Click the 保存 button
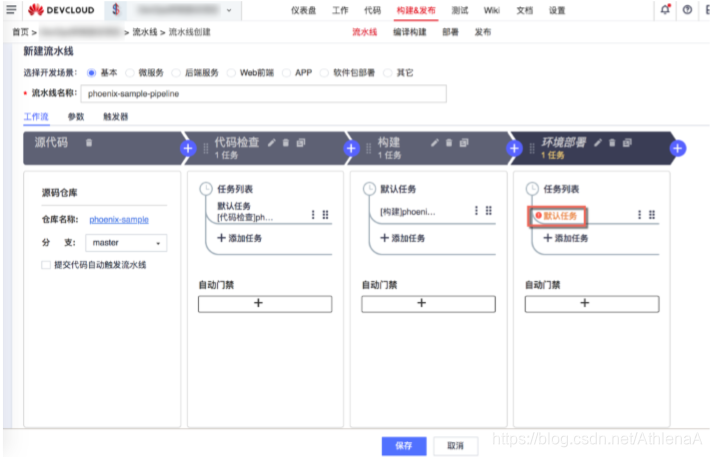 (404, 446)
